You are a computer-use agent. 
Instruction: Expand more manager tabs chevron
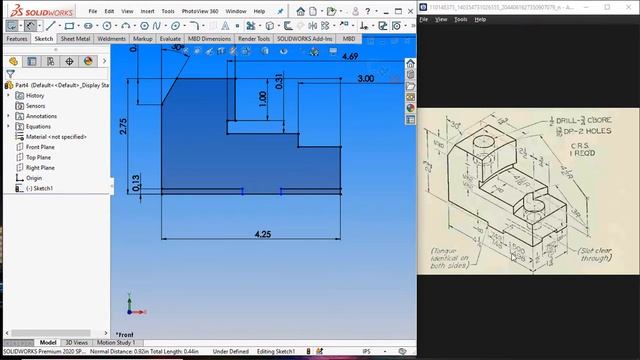click(104, 61)
